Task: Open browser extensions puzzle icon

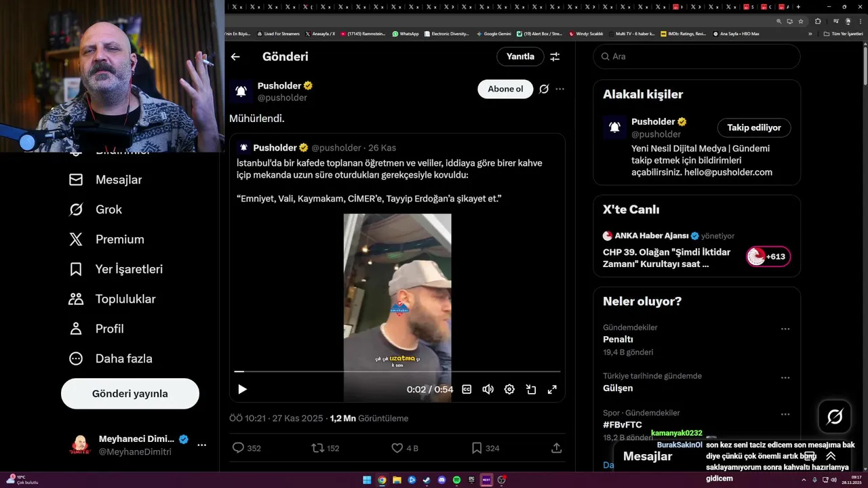Action: [818, 21]
